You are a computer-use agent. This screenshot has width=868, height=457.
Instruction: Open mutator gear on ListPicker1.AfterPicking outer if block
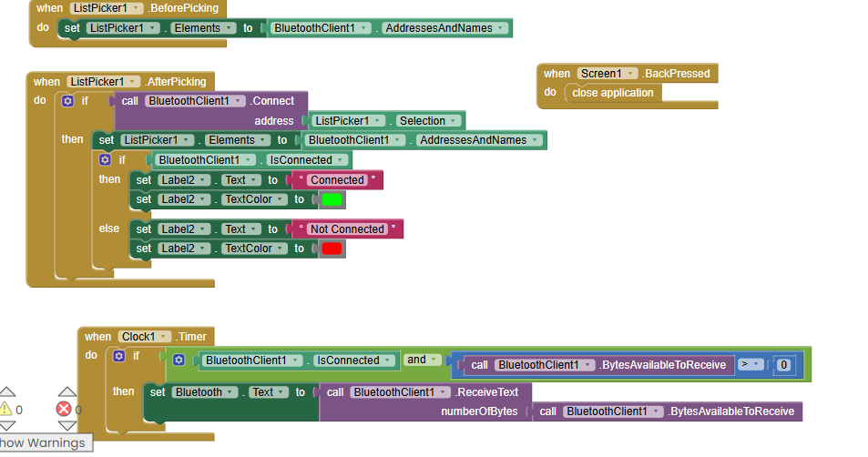(x=67, y=101)
